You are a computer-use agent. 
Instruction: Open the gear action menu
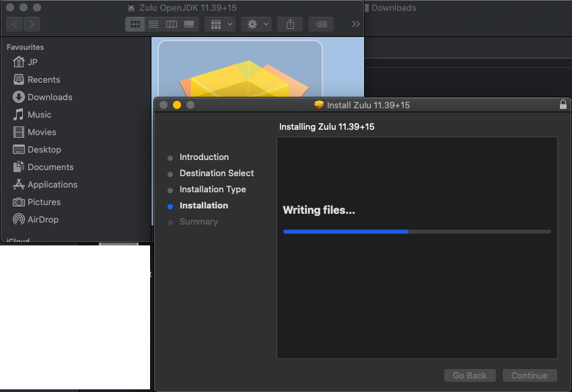click(257, 24)
